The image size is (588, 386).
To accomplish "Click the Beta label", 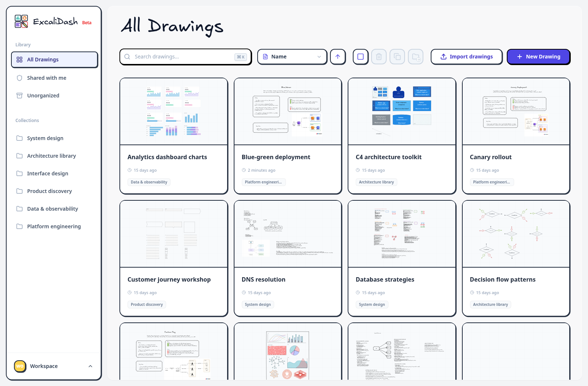I will [87, 23].
